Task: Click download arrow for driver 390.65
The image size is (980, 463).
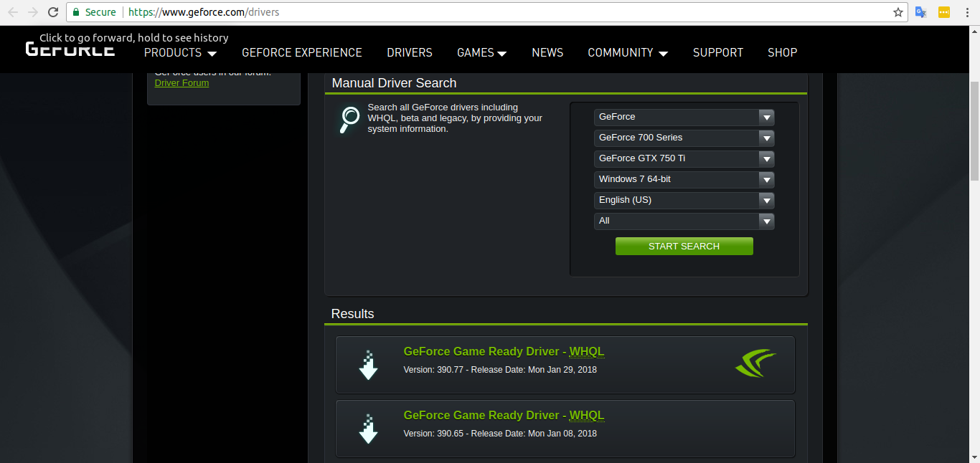Action: [368, 429]
